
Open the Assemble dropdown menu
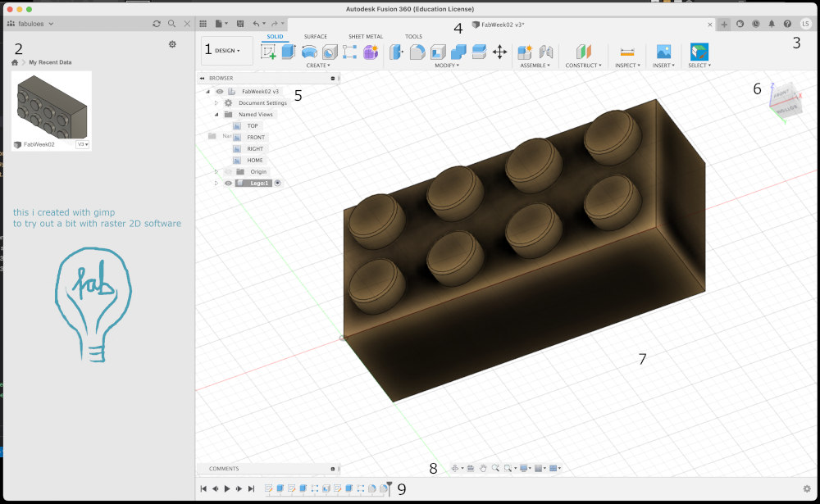(x=535, y=66)
